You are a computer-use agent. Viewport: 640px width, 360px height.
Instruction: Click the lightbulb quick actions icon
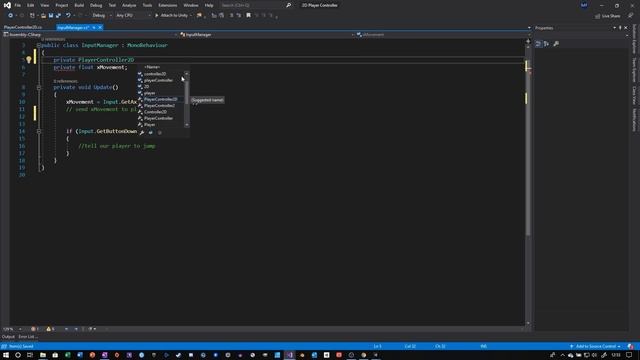[x=29, y=60]
